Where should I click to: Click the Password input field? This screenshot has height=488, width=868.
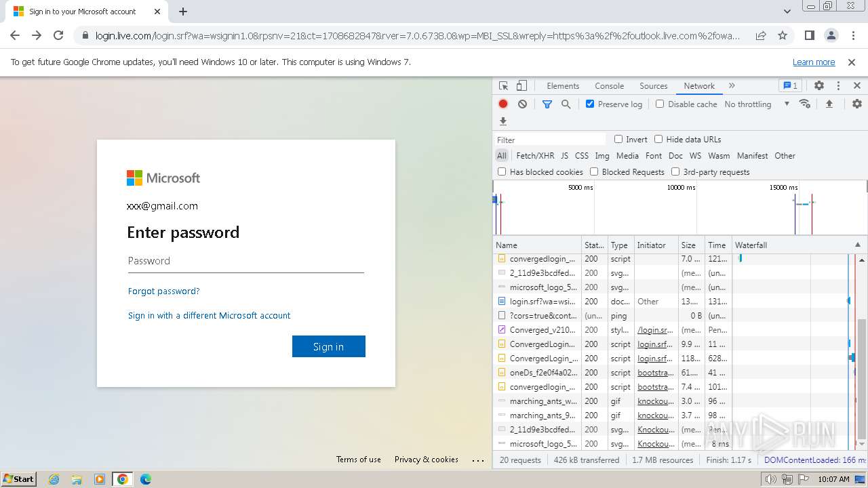coord(246,261)
